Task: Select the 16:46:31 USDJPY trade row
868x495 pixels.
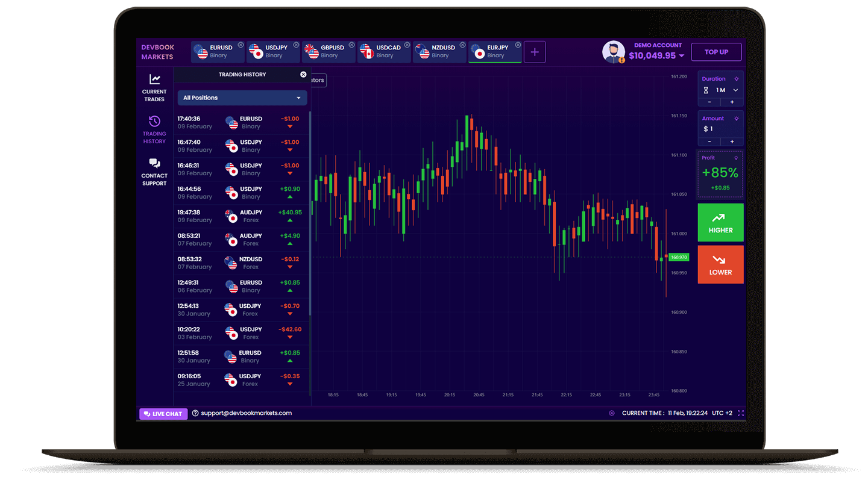Action: pyautogui.click(x=241, y=169)
